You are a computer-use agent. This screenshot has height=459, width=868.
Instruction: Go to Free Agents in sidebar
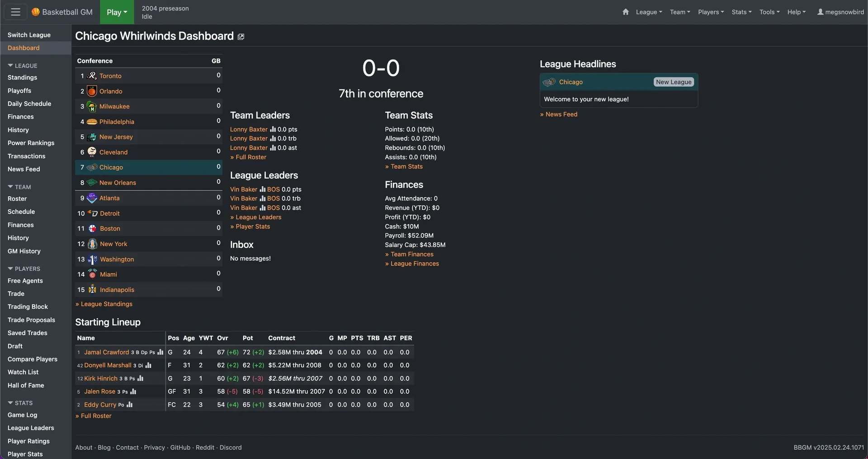25,281
